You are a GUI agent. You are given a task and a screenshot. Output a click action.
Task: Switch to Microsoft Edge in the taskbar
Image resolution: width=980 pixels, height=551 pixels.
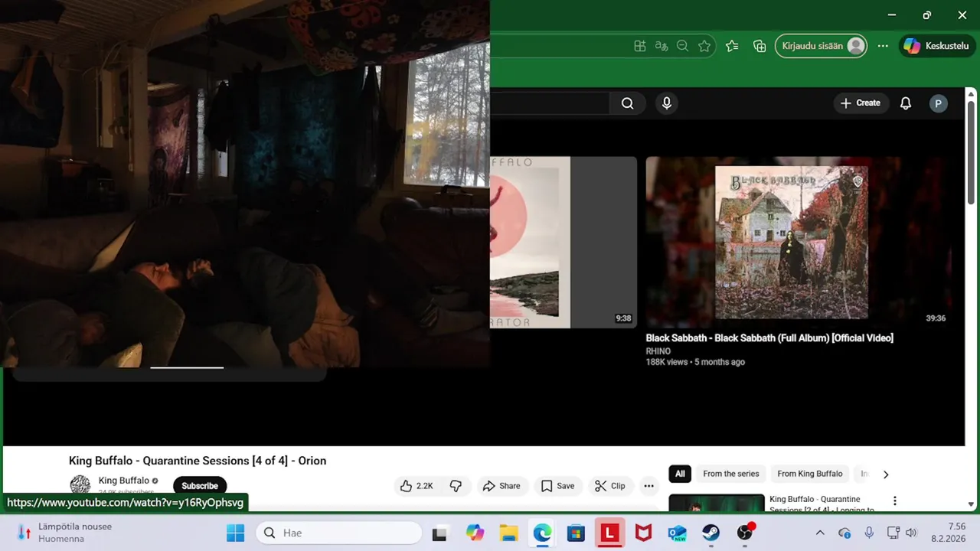point(542,533)
